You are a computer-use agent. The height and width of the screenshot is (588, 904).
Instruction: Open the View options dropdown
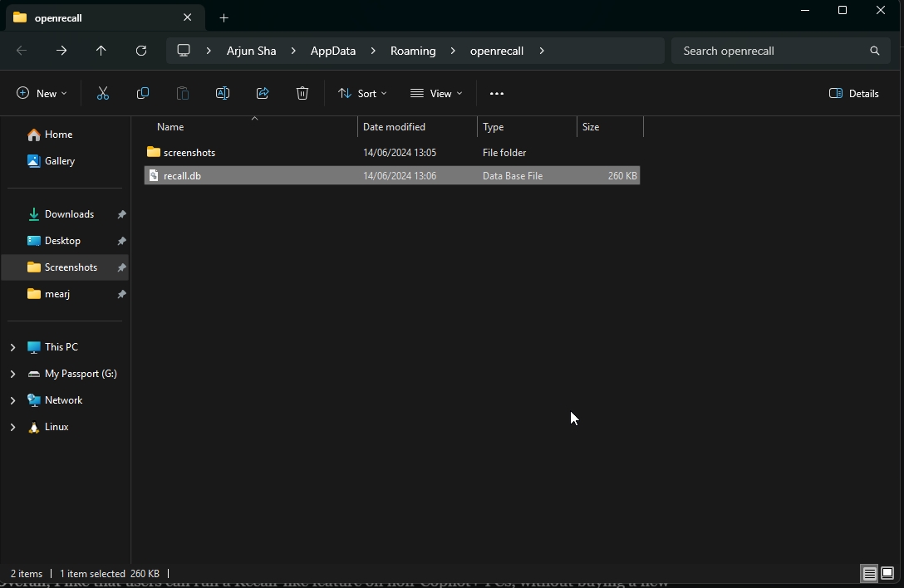(435, 93)
